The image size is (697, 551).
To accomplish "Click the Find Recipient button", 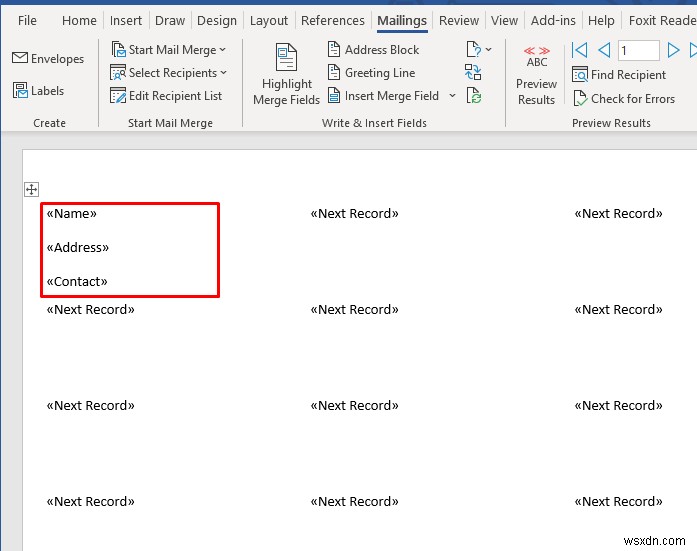I will [619, 75].
